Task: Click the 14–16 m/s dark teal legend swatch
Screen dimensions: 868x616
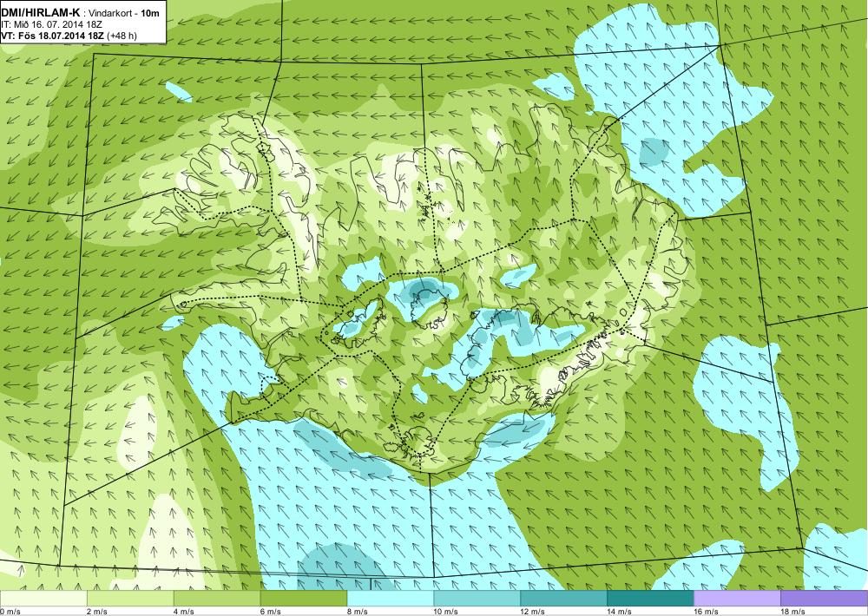Action: (650, 599)
